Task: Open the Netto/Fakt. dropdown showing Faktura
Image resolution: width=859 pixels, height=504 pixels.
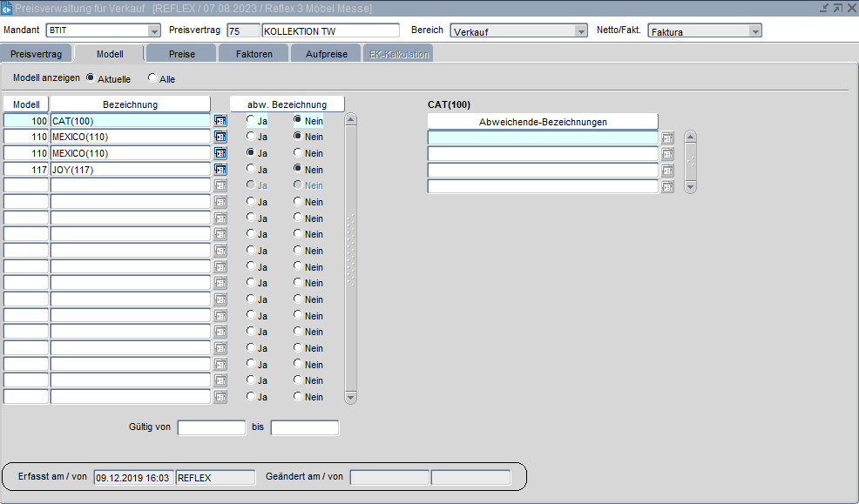Action: click(x=755, y=30)
